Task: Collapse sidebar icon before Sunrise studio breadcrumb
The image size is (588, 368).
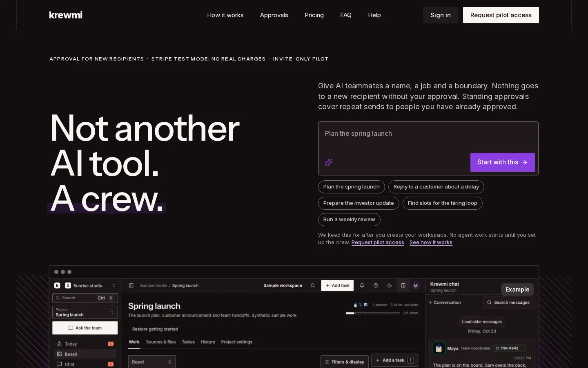Action: (x=131, y=285)
